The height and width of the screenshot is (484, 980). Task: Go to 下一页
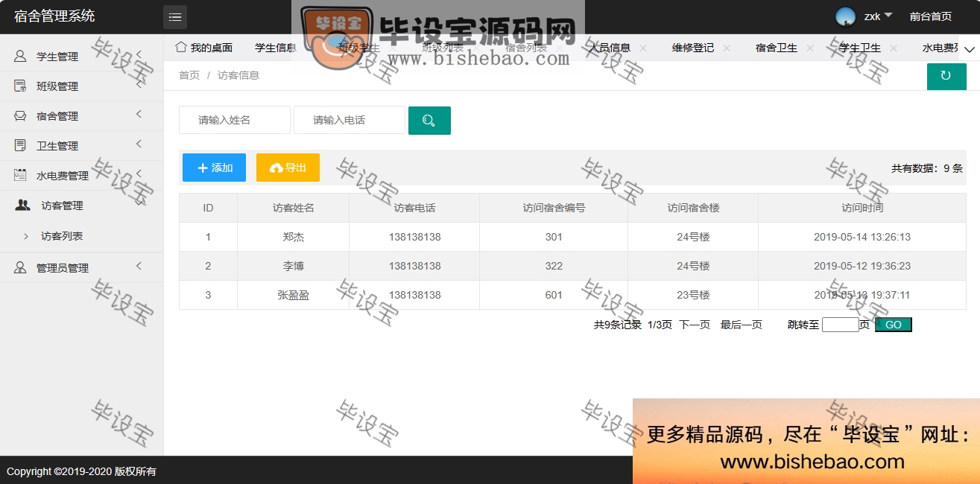click(x=695, y=325)
